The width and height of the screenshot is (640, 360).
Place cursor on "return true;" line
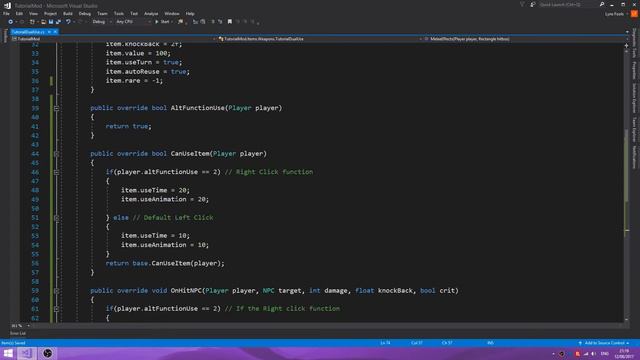click(129, 127)
